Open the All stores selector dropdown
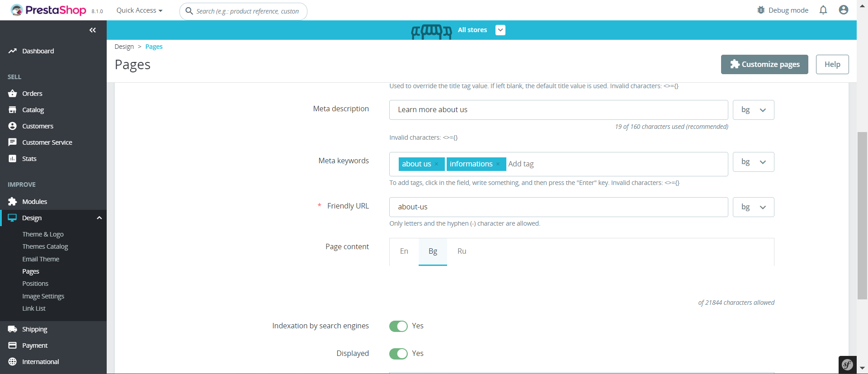The width and height of the screenshot is (868, 374). pos(500,30)
